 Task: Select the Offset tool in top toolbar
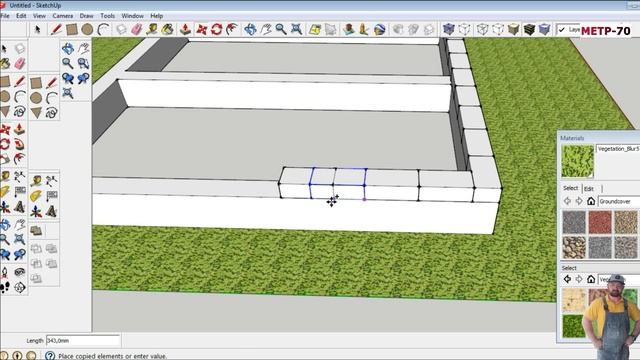(x=232, y=29)
